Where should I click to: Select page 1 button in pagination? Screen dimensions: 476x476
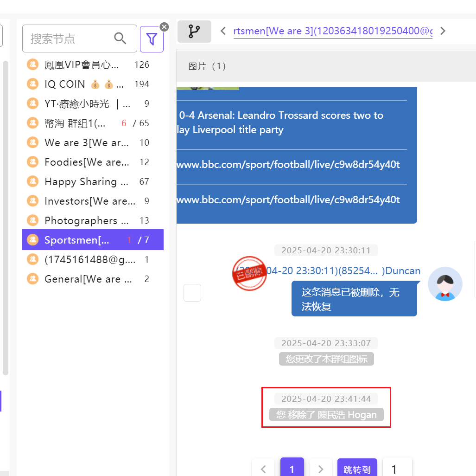(292, 469)
